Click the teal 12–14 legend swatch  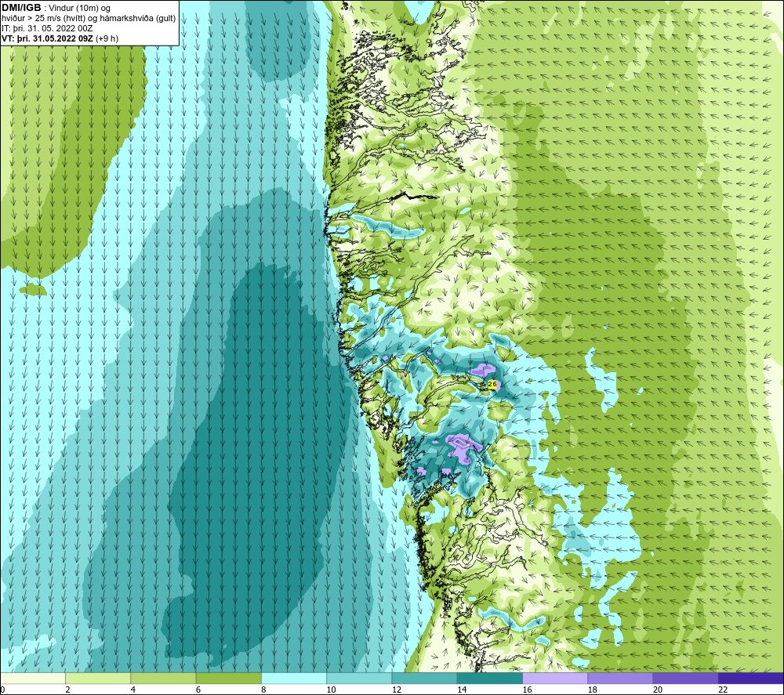[x=424, y=678]
